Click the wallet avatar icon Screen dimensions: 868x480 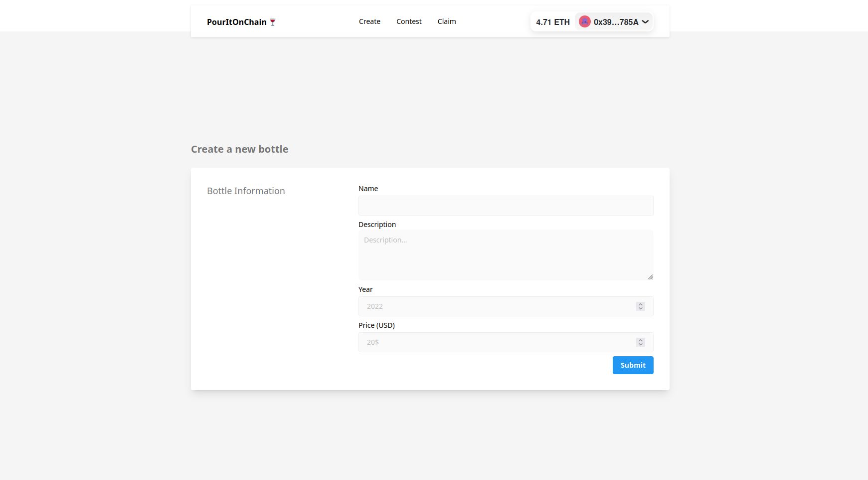(x=584, y=21)
